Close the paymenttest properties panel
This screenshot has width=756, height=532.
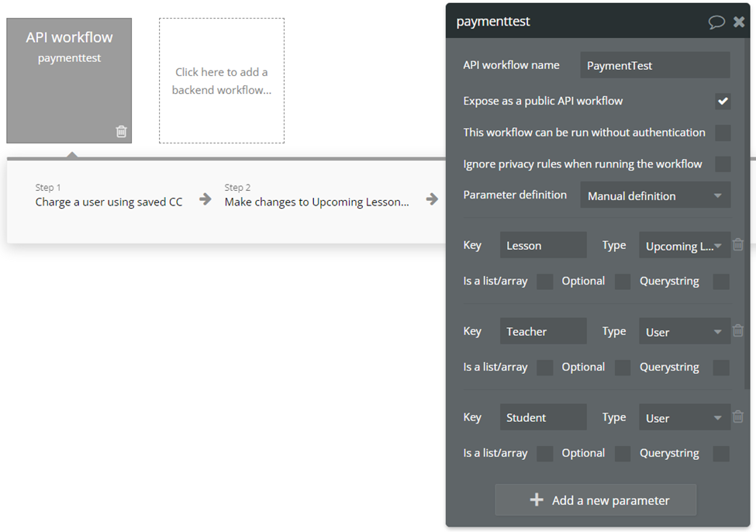739,22
